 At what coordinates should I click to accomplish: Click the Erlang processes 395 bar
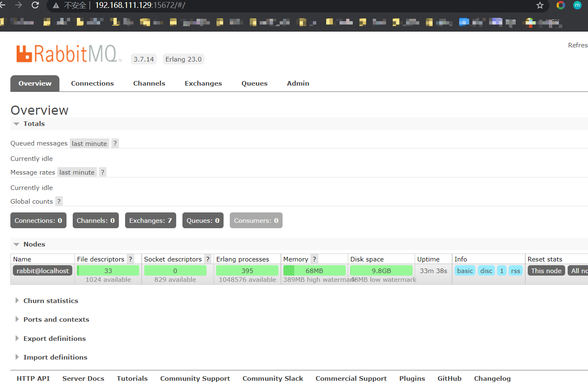[x=247, y=271]
